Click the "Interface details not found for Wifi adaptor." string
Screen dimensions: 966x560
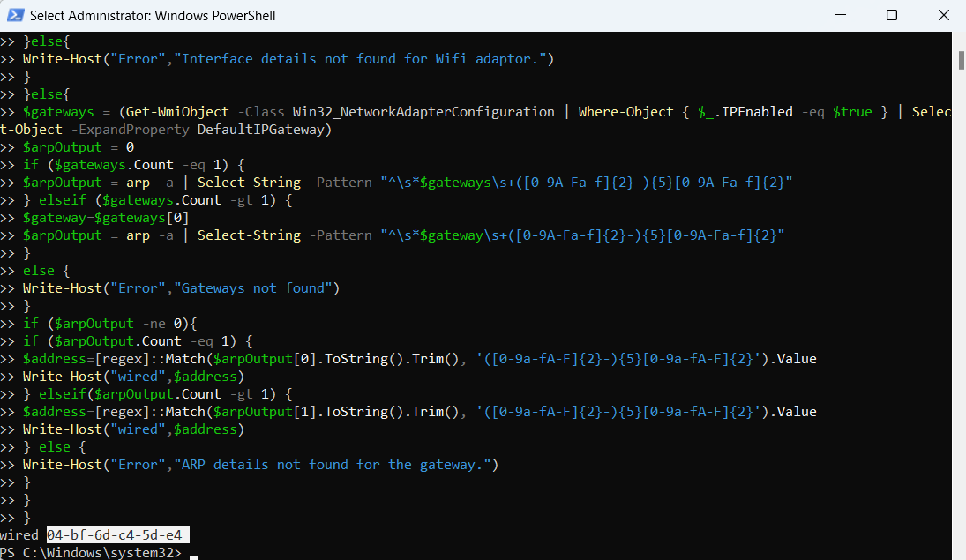tap(360, 59)
